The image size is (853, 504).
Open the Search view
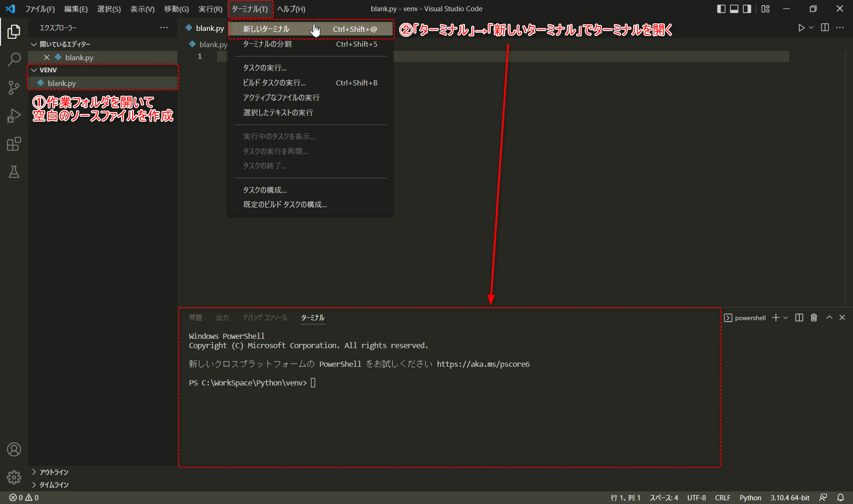tap(14, 60)
